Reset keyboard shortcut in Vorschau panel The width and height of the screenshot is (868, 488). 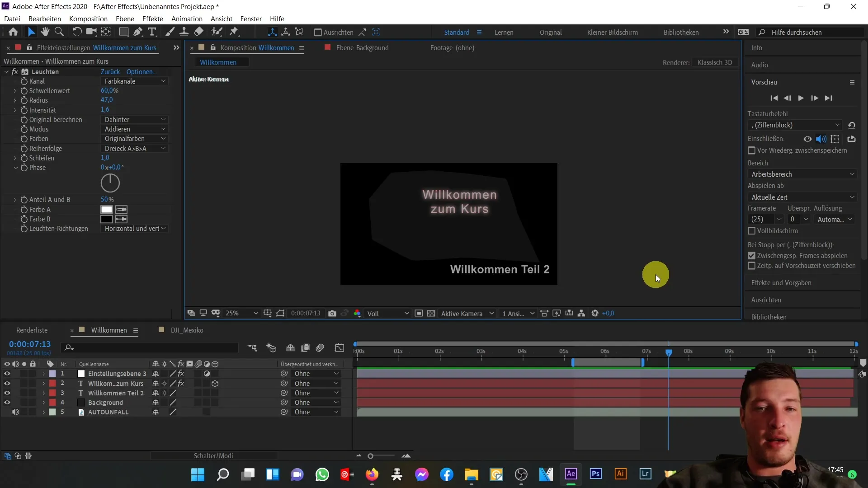pyautogui.click(x=852, y=125)
